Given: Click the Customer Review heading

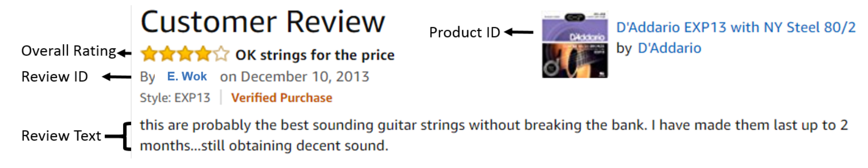Looking at the screenshot, I should [262, 22].
